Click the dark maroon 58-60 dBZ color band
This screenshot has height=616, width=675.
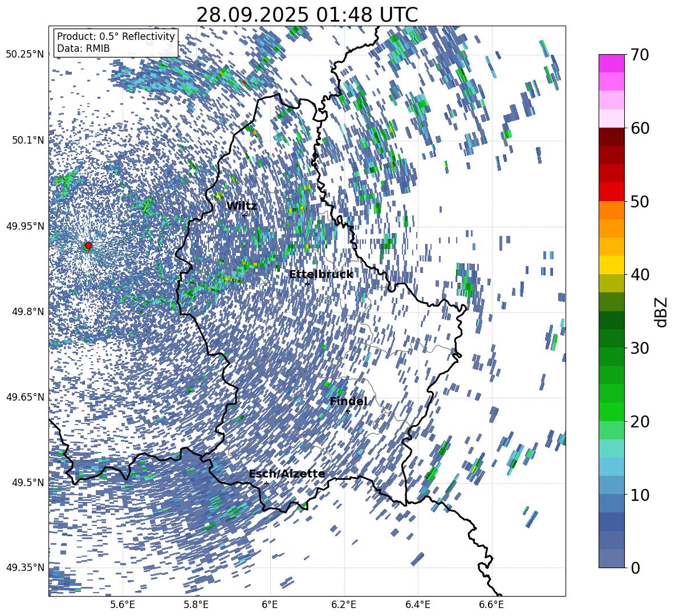pos(611,137)
